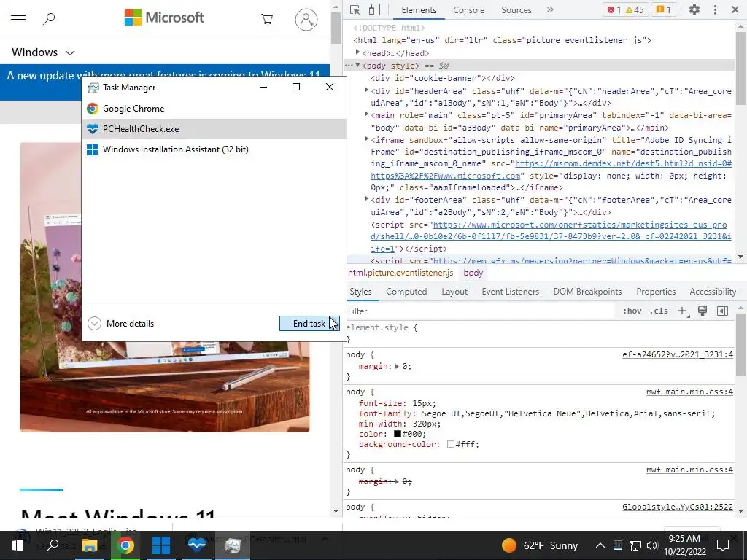This screenshot has width=747, height=560.
Task: Select html.picture.eventlistener.js breadcrumb
Action: [400, 273]
